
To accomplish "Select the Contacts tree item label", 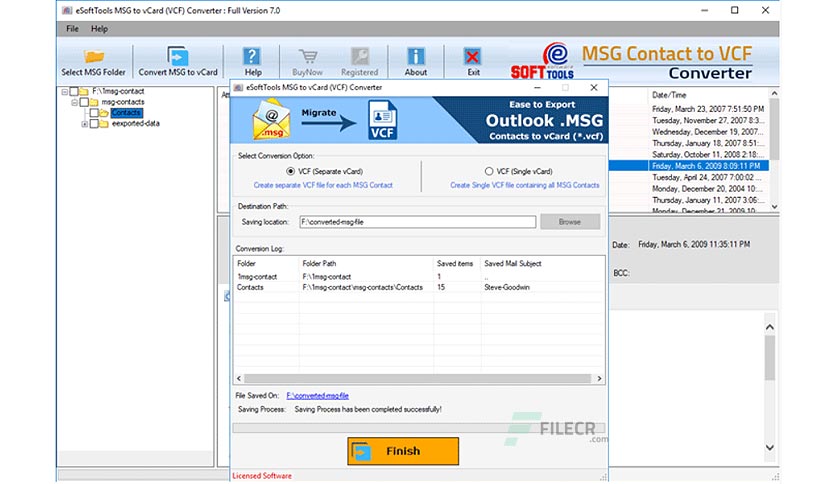I will click(x=126, y=113).
